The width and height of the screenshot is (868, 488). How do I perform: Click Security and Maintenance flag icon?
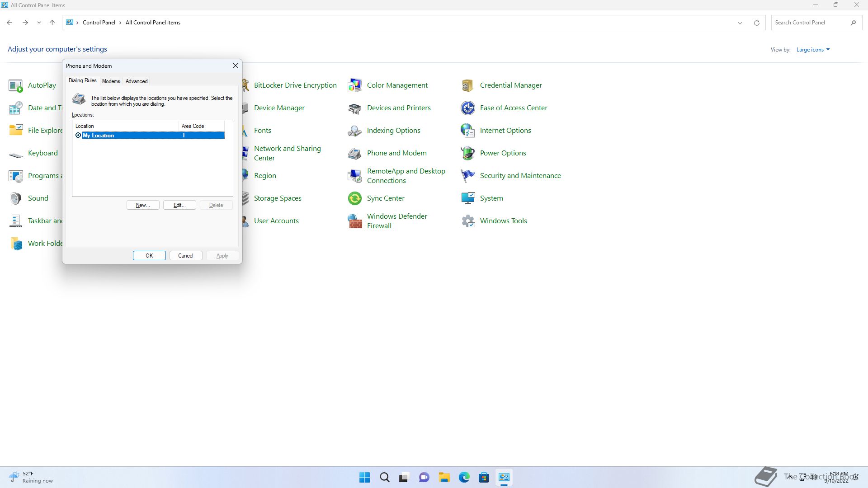[468, 176]
